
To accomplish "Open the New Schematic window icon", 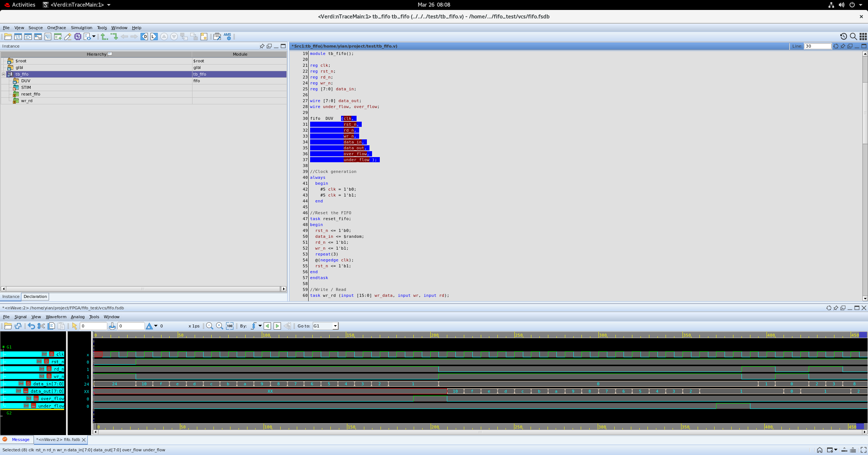I will click(28, 37).
